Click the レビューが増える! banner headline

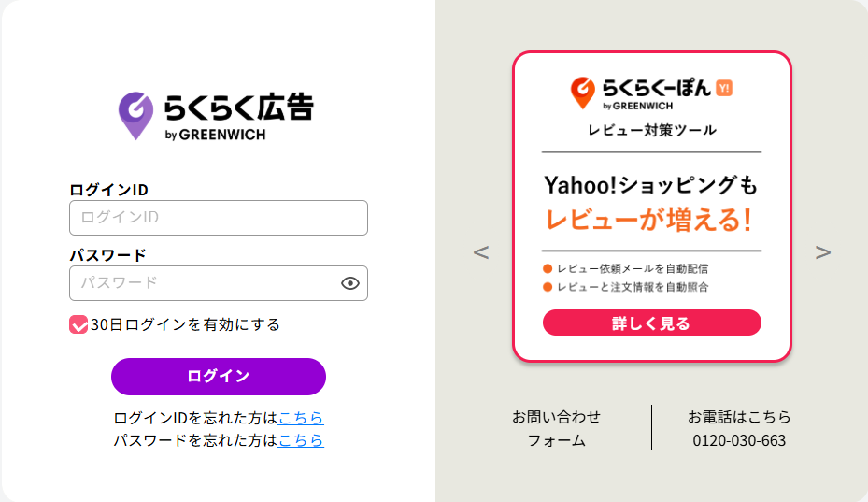649,220
